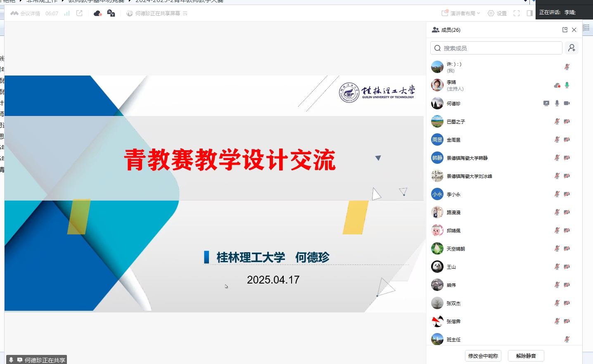Click 何德珍's camera icon

tap(567, 103)
